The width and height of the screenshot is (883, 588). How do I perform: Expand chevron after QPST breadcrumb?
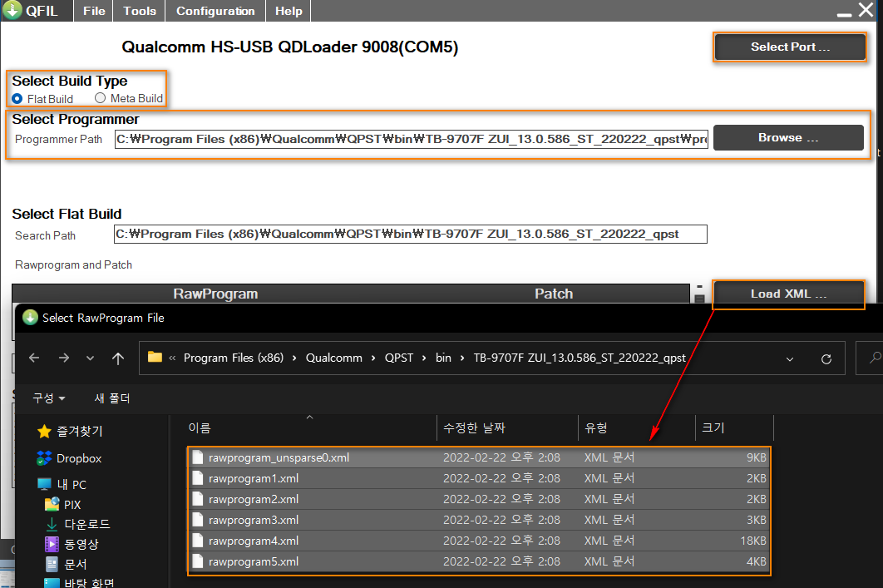coord(424,358)
